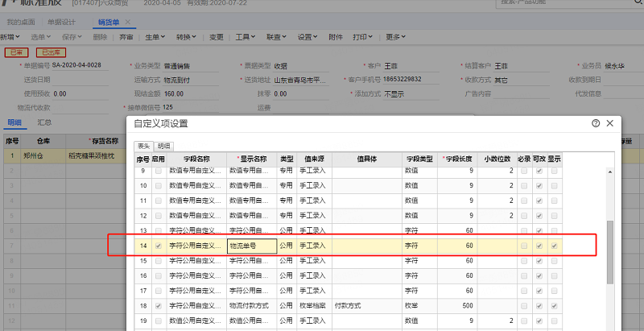Click the 弃审 button
The height and width of the screenshot is (331, 644).
pos(126,37)
